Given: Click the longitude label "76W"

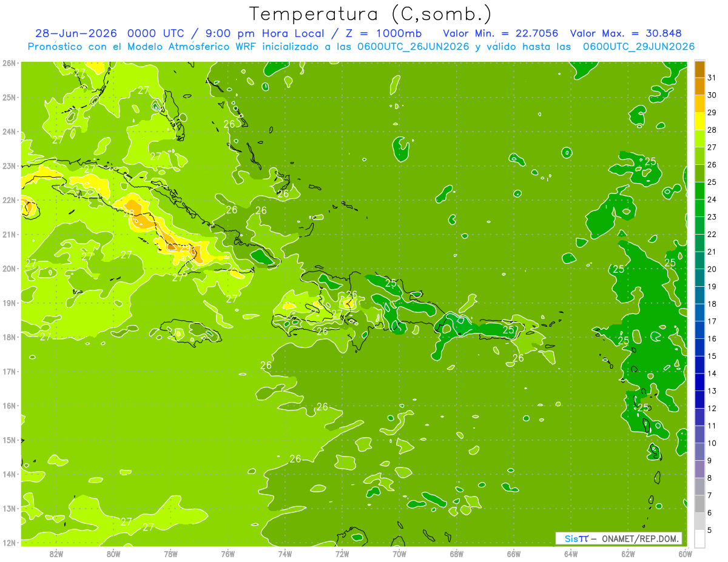Looking at the screenshot, I should (x=227, y=554).
